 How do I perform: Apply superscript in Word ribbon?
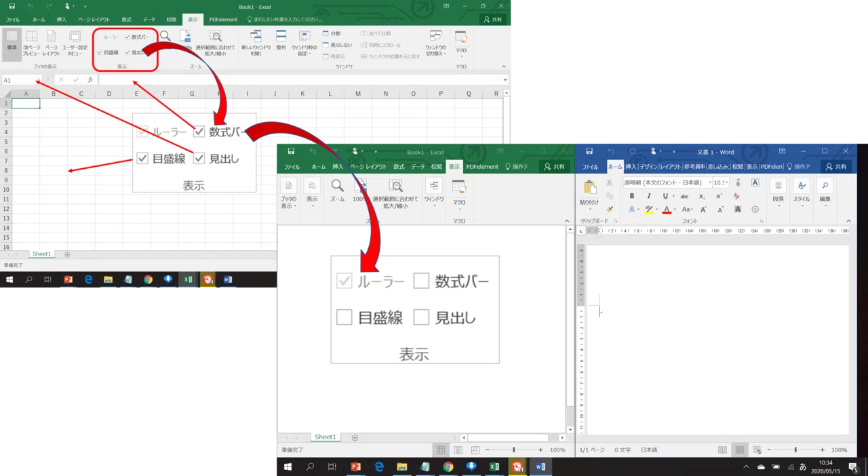[719, 196]
